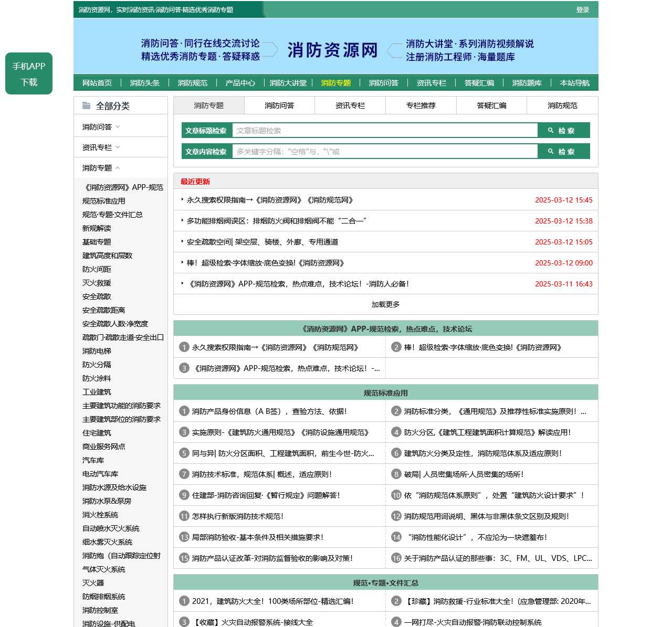Open 产品中心 in the nav bar
This screenshot has width=672, height=627.
[x=240, y=83]
